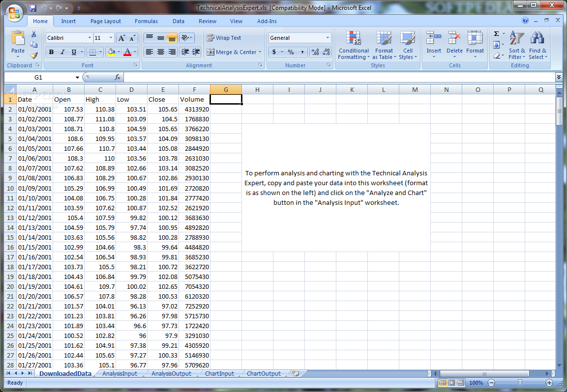The height and width of the screenshot is (392, 567).
Task: Open the Insert ribbon tab
Action: (x=68, y=21)
